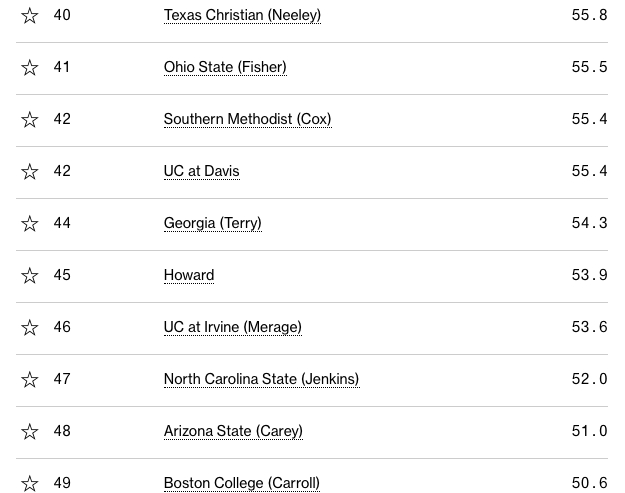Image resolution: width=625 pixels, height=493 pixels.
Task: Go to the Georgia (Terry) profile
Action: (x=212, y=224)
